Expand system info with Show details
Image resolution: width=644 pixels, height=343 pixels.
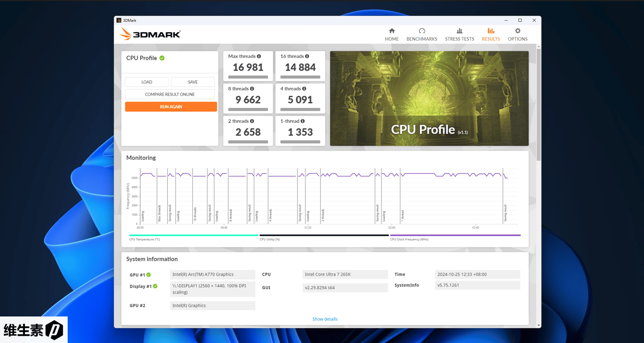tap(325, 319)
